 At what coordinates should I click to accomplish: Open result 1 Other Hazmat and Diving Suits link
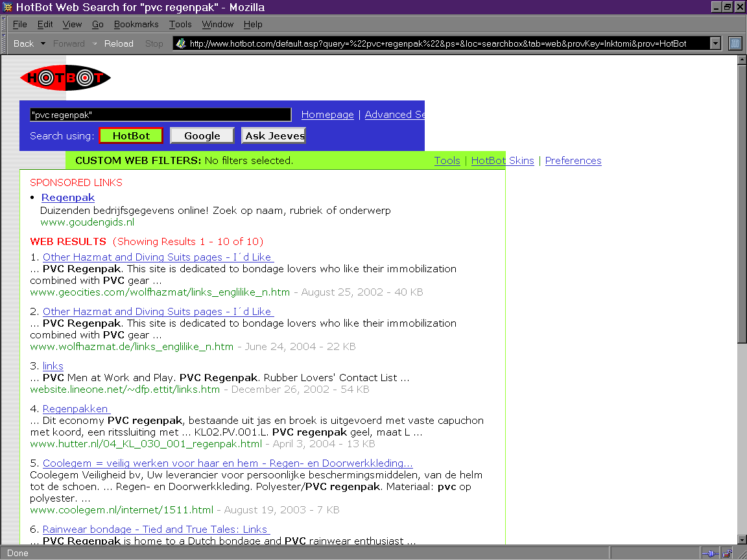[x=158, y=257]
